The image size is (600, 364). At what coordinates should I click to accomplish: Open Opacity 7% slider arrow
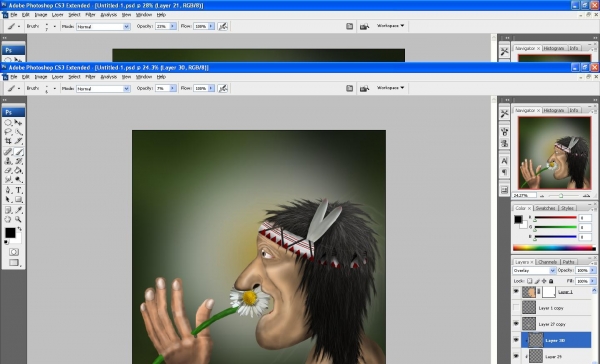coord(173,88)
